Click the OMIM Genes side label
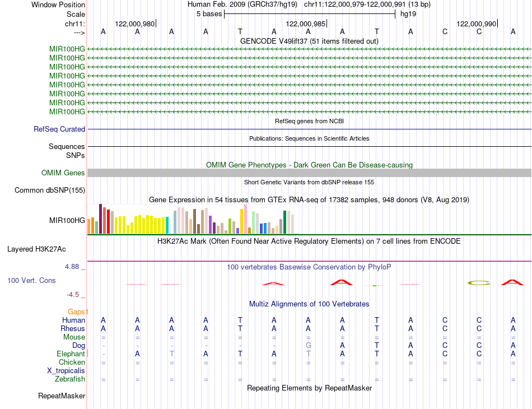 click(63, 173)
